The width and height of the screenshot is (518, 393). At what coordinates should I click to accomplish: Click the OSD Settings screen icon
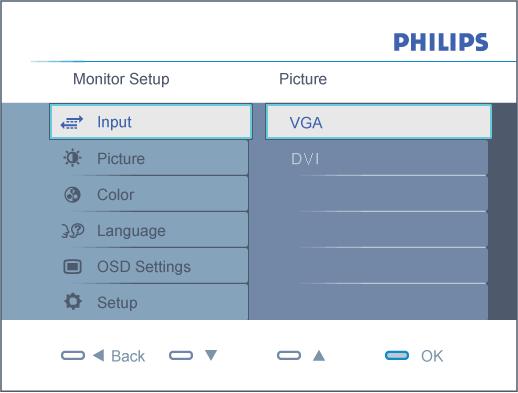pyautogui.click(x=72, y=266)
